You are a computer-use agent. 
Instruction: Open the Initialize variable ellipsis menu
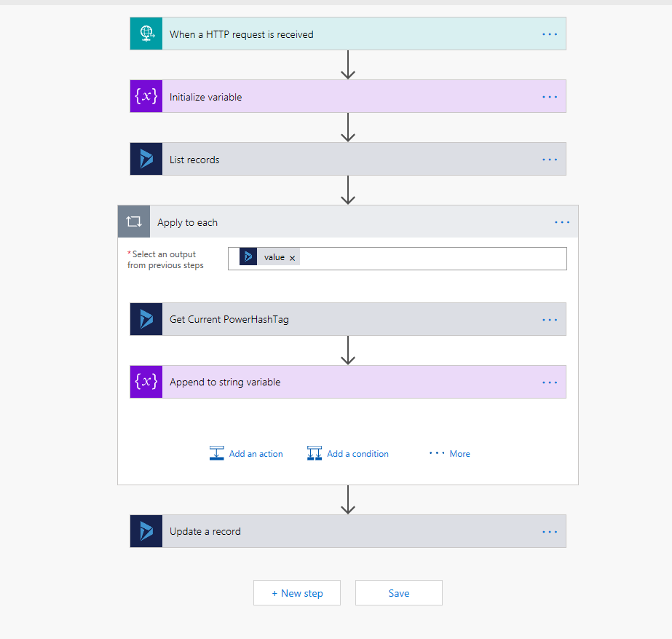coord(550,97)
